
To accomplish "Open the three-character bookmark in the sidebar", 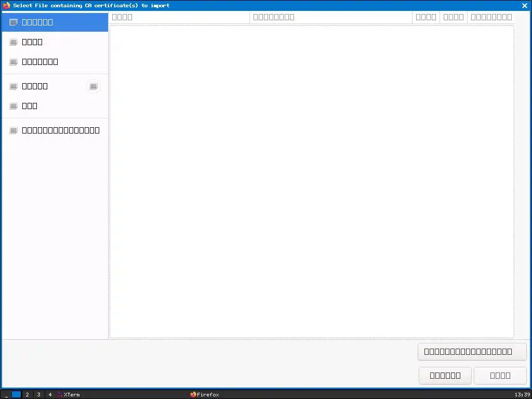I will coord(30,106).
